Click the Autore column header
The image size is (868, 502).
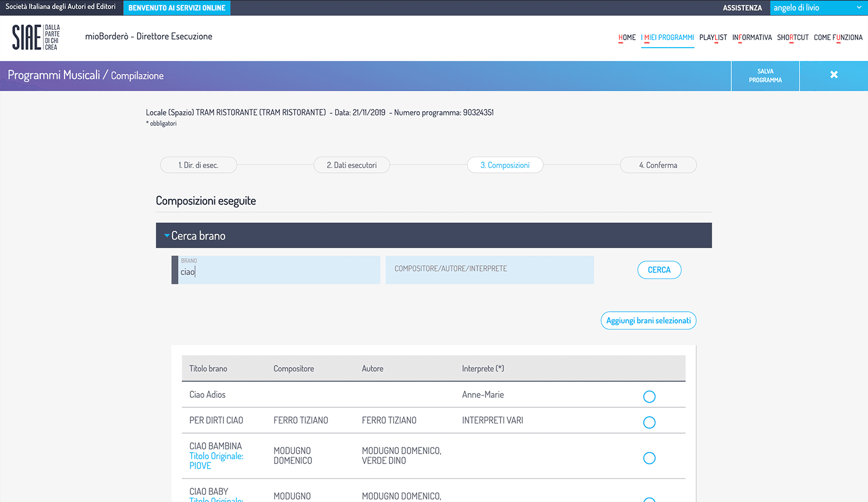[x=373, y=369]
